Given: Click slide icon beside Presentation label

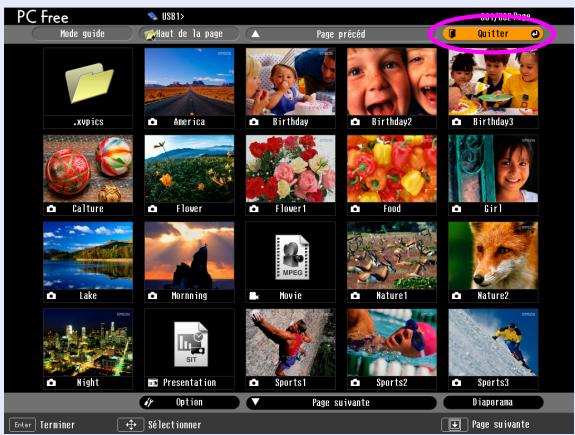Looking at the screenshot, I should tap(153, 383).
